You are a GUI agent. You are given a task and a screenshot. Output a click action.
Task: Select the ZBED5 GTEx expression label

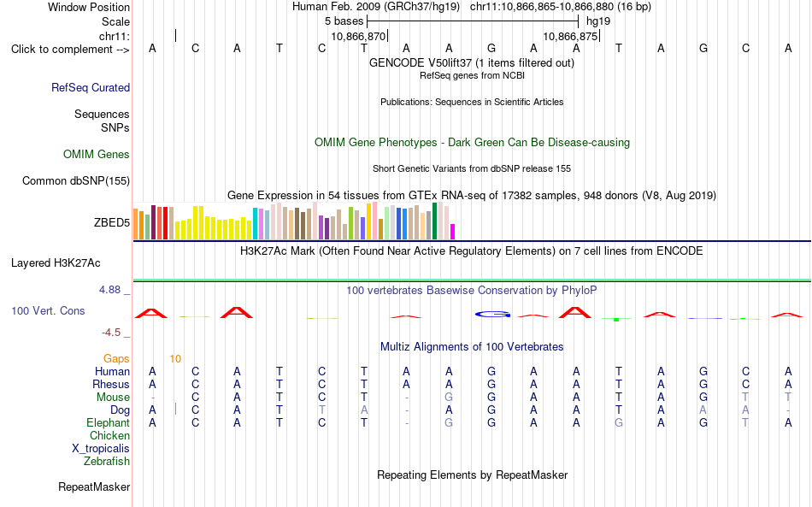(112, 222)
